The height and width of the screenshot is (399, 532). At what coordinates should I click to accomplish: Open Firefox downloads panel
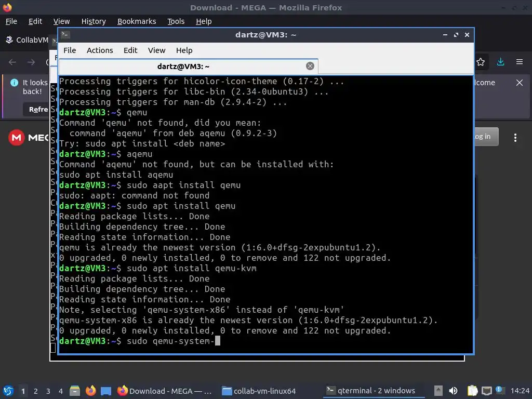[x=500, y=62]
